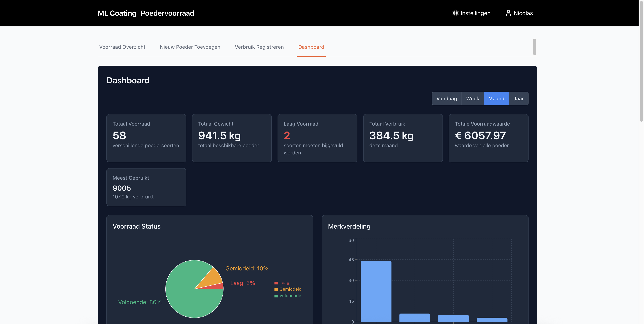Click the Poedervoorraad header title
Viewport: 644px width, 324px height.
pos(167,13)
